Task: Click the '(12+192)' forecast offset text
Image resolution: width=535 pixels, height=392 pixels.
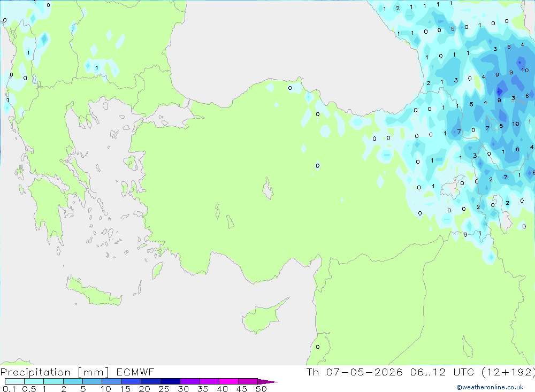Action: tap(508, 372)
